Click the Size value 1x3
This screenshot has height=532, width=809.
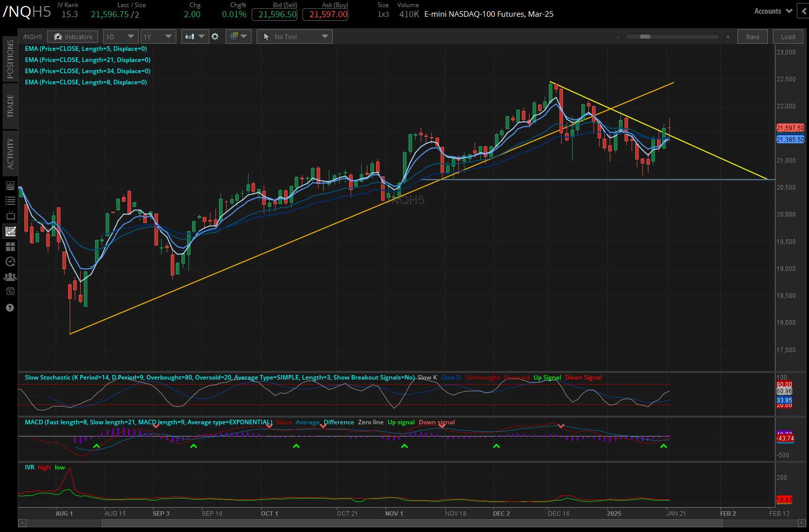383,14
